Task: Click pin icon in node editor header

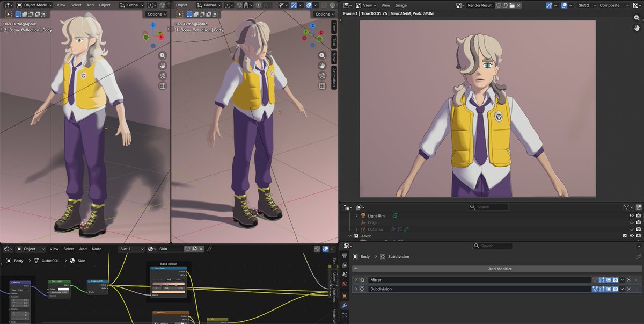Action: tap(209, 249)
